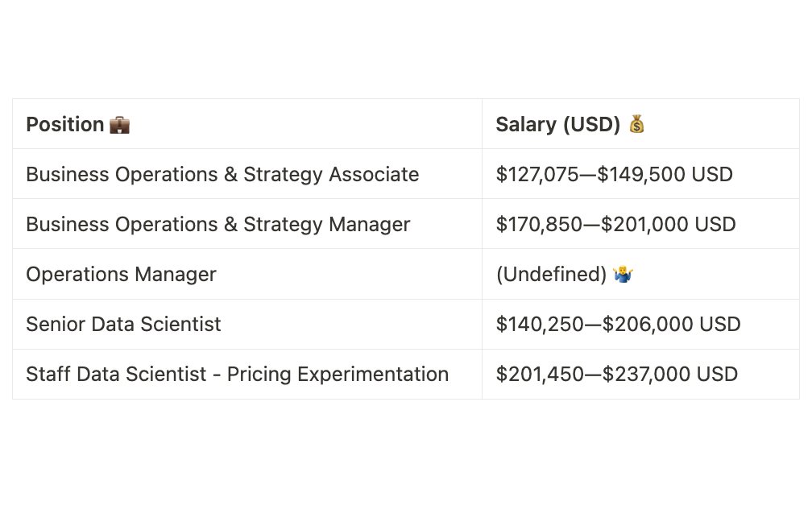Image resolution: width=812 pixels, height=522 pixels.
Task: Select the Salary (USD) column header
Action: 640,124
